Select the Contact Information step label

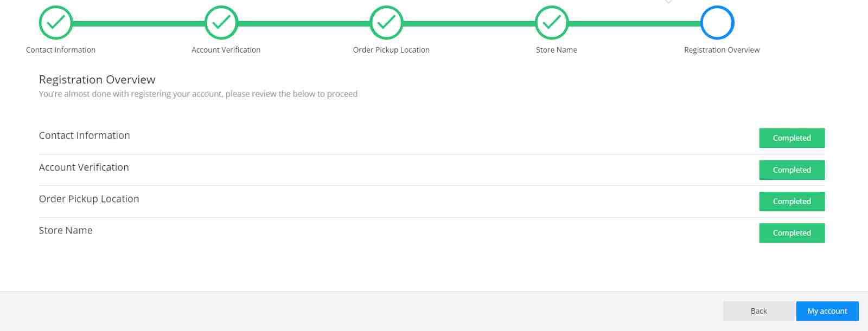click(61, 50)
